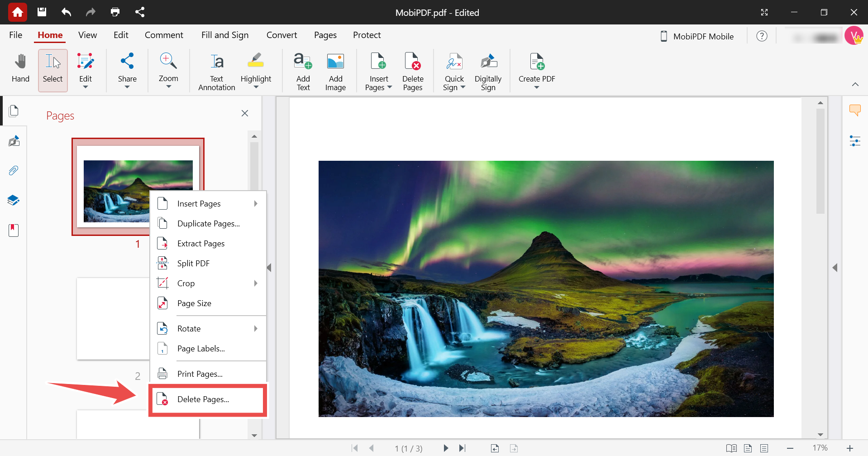Collapse the ribbon with the chevron
Viewport: 868px width, 456px height.
point(855,84)
